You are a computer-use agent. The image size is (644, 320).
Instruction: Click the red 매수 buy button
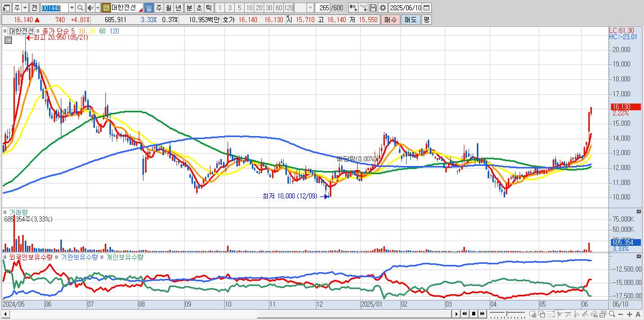pos(391,20)
